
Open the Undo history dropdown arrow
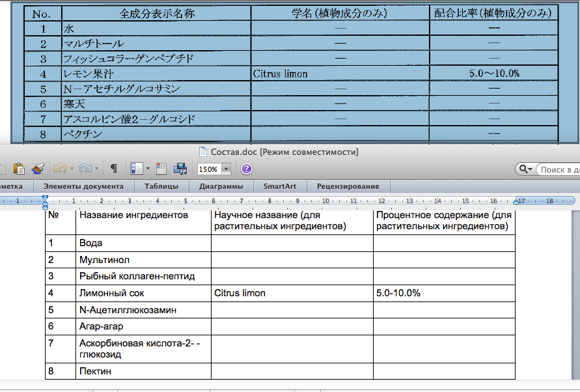(x=72, y=169)
